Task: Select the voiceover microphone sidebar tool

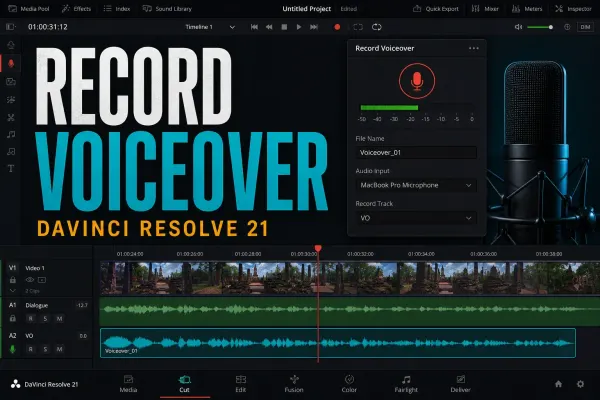Action: [x=11, y=63]
